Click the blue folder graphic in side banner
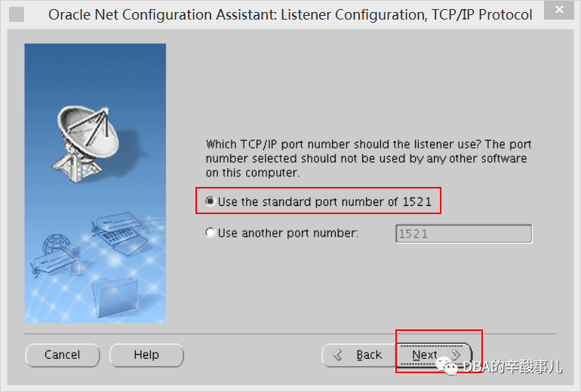 pyautogui.click(x=115, y=297)
